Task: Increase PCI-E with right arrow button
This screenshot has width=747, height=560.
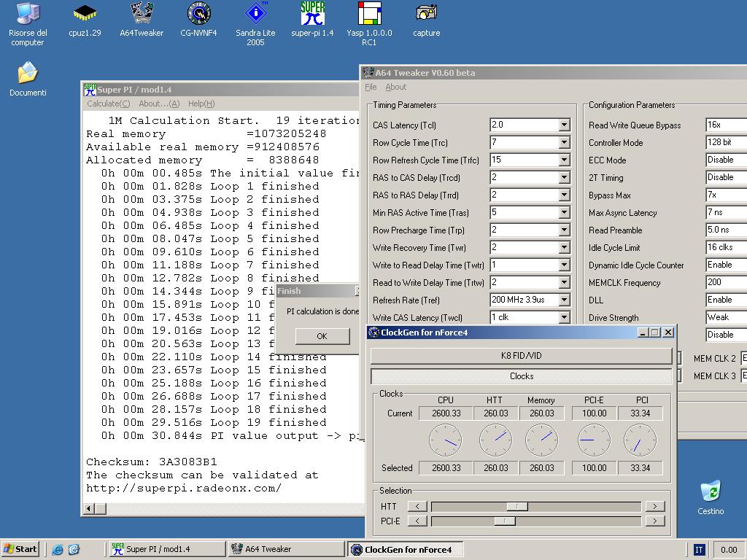Action: point(655,521)
